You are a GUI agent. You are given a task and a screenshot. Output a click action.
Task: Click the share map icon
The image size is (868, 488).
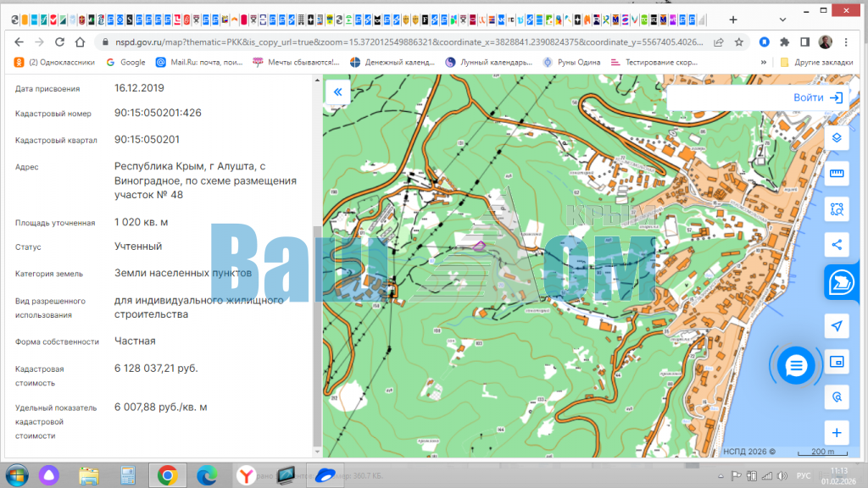tap(837, 245)
